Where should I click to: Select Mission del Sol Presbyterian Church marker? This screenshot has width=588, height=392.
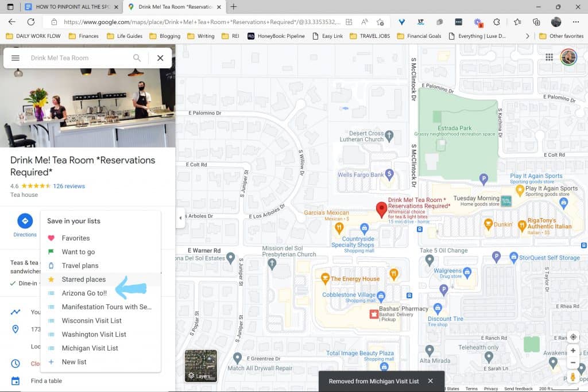(x=272, y=264)
